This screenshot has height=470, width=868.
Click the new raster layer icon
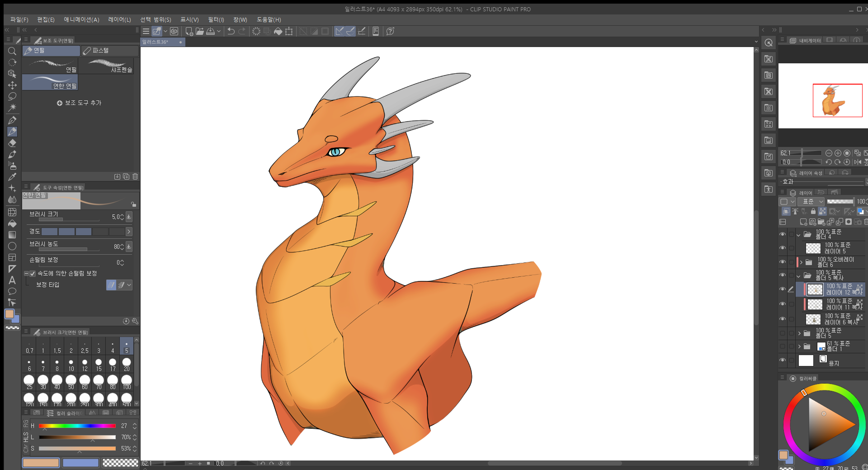(803, 222)
